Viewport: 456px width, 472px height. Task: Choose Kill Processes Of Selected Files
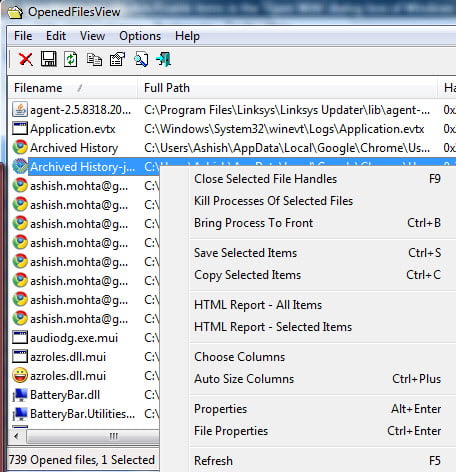(317, 201)
